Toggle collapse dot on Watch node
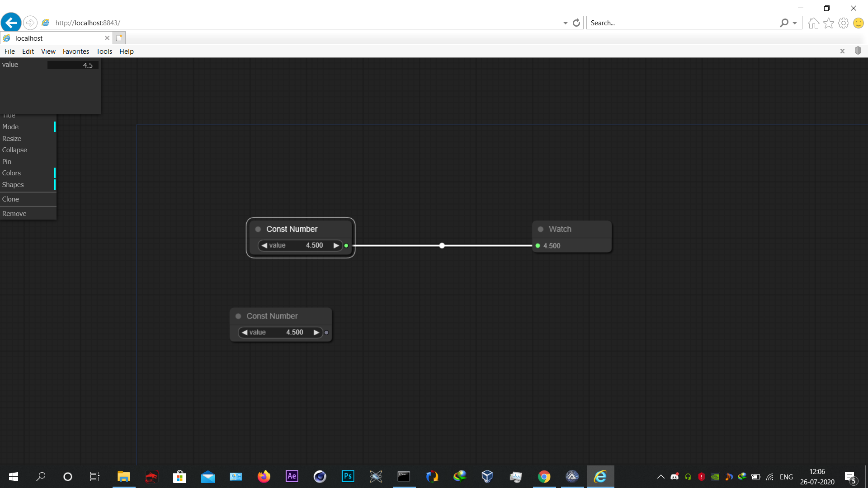The image size is (868, 488). 540,229
